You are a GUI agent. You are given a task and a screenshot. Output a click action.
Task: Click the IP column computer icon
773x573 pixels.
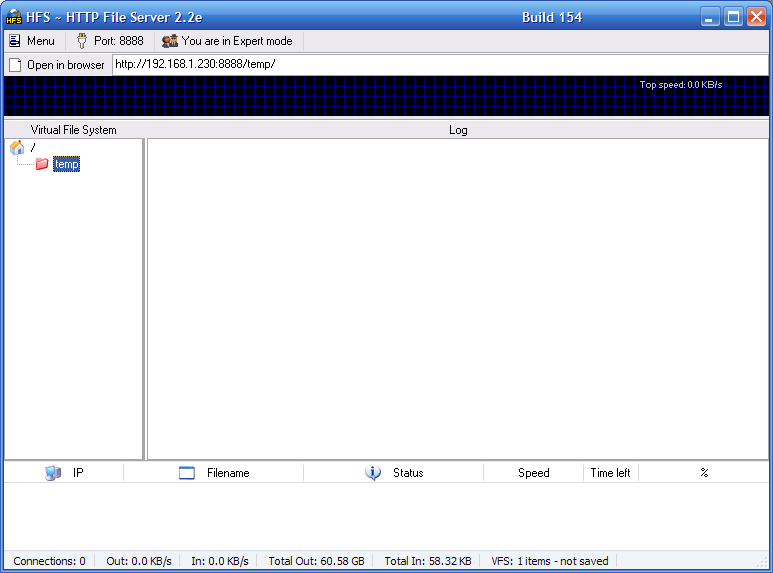coord(53,473)
